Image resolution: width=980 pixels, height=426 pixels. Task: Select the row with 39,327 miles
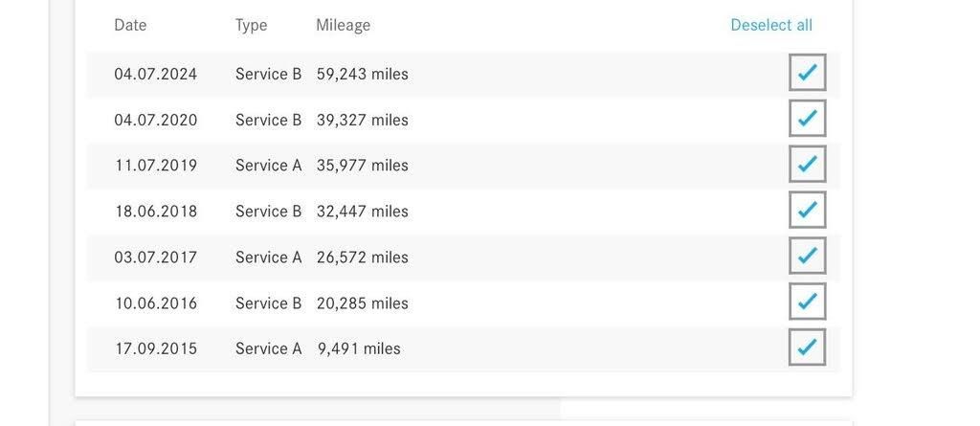[463, 120]
